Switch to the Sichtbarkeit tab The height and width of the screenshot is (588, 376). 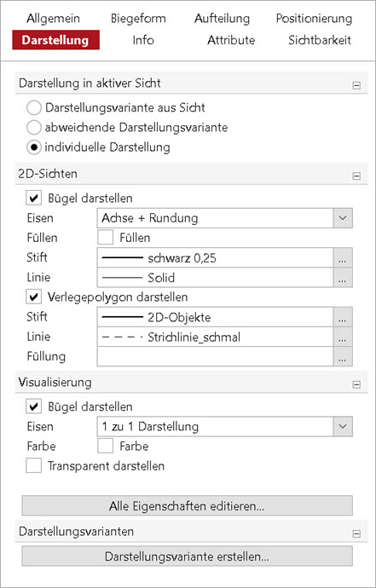(320, 40)
